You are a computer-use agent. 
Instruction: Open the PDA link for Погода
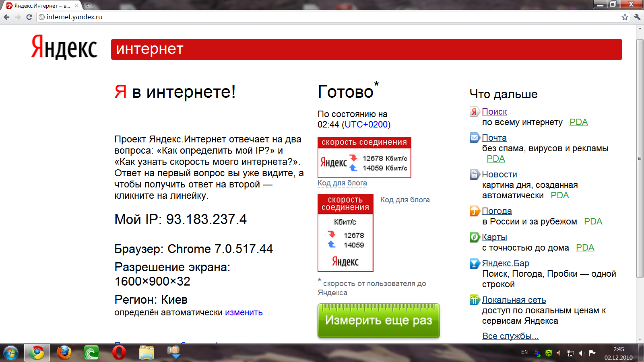(593, 221)
